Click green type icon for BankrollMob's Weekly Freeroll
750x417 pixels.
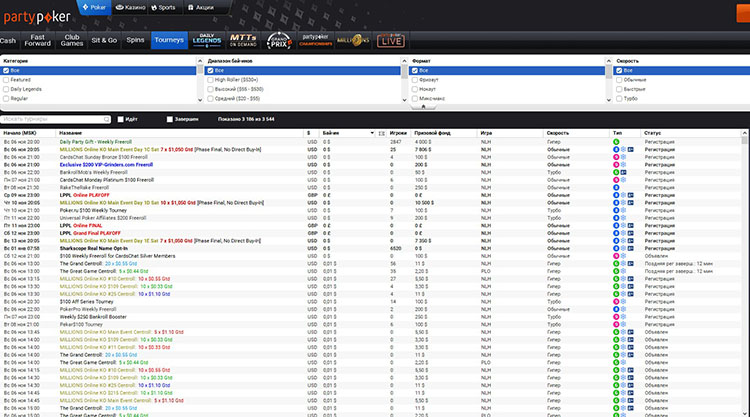[x=616, y=172]
